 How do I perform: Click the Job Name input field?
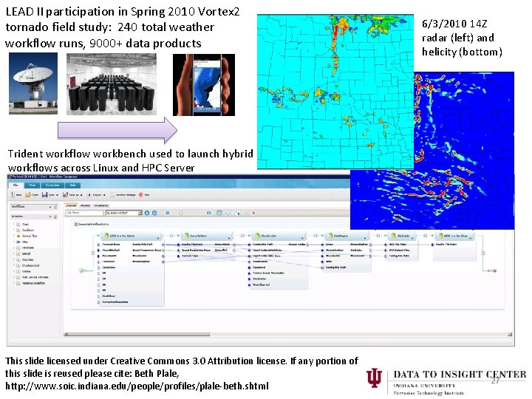coord(84,213)
